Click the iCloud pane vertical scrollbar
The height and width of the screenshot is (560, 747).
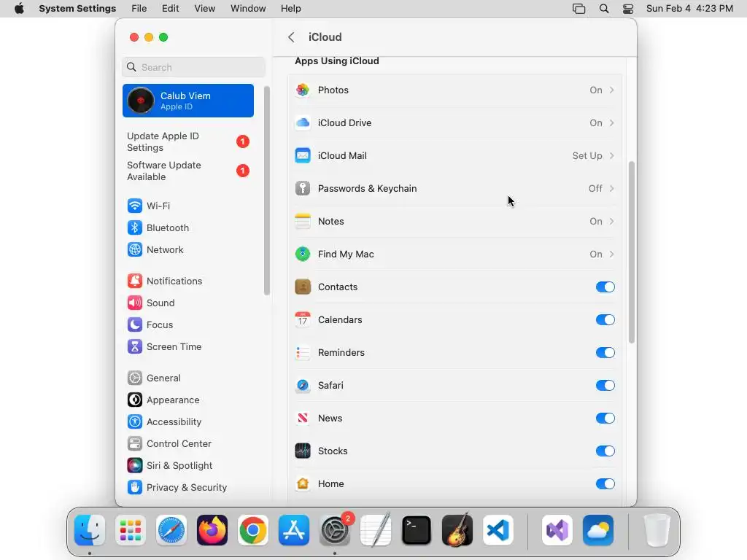click(632, 252)
